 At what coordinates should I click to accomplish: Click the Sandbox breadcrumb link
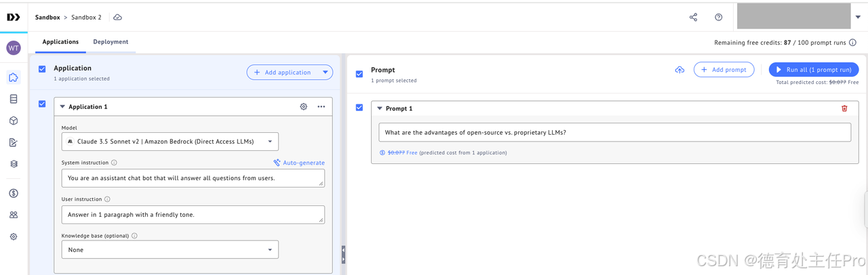click(47, 17)
